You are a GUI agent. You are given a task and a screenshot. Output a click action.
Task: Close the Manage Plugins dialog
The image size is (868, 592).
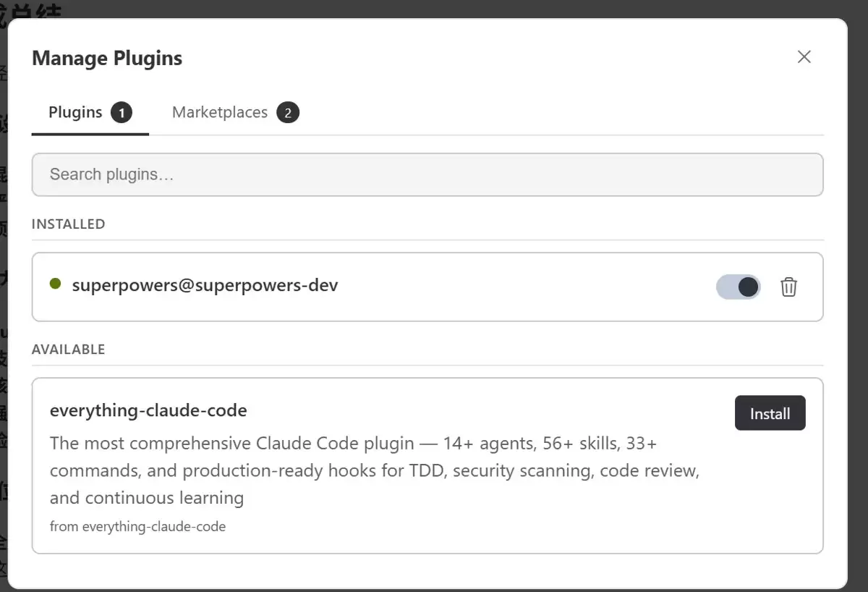point(804,57)
